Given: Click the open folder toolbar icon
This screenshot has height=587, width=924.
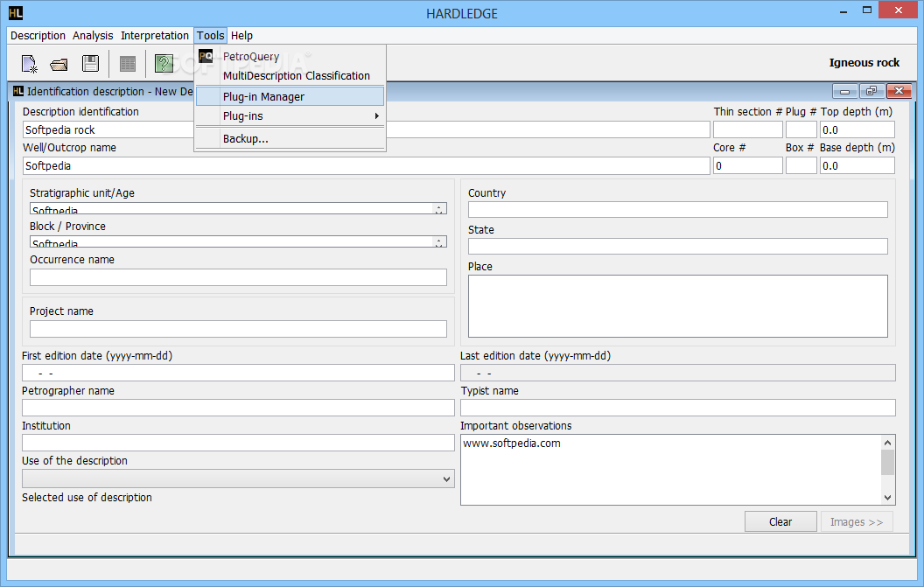Looking at the screenshot, I should click(59, 64).
